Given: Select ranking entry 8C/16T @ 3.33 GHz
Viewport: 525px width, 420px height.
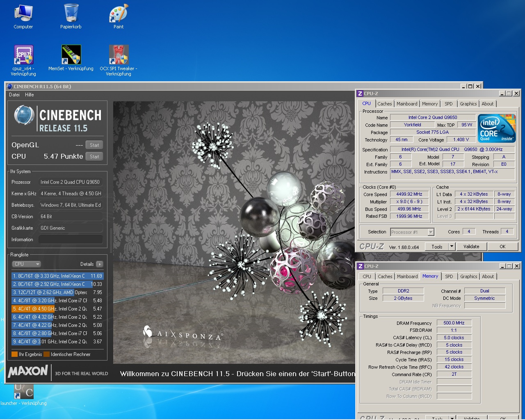Looking at the screenshot, I should (x=57, y=276).
